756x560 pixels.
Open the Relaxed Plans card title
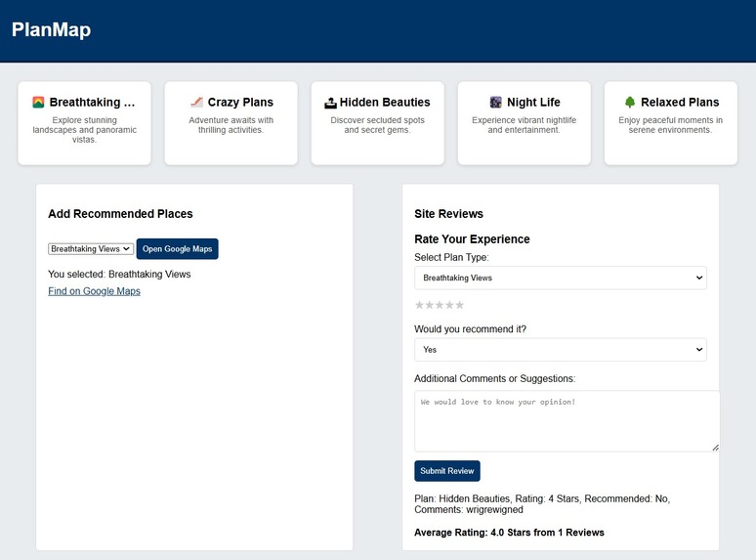[680, 103]
